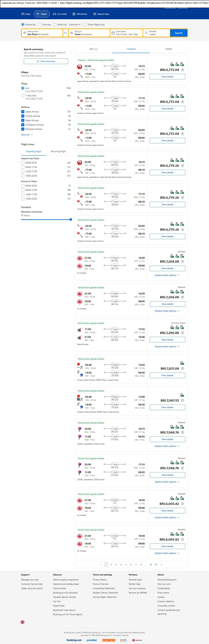Screen dimensions: 209x644
Task: Click the UK flag language icon
Action: [22, 622]
